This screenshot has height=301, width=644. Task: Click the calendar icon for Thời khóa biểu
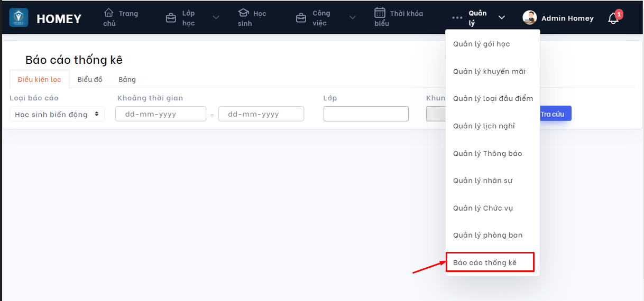point(380,13)
